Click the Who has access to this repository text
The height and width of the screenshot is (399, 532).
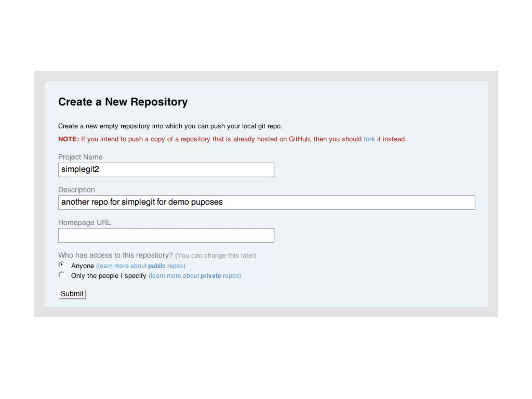coord(115,255)
